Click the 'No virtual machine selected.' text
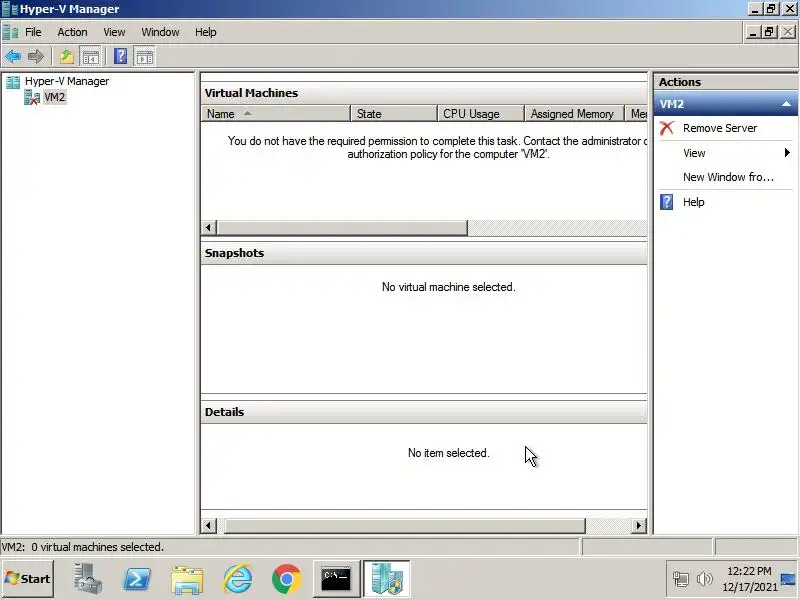The image size is (800, 600). [x=448, y=287]
